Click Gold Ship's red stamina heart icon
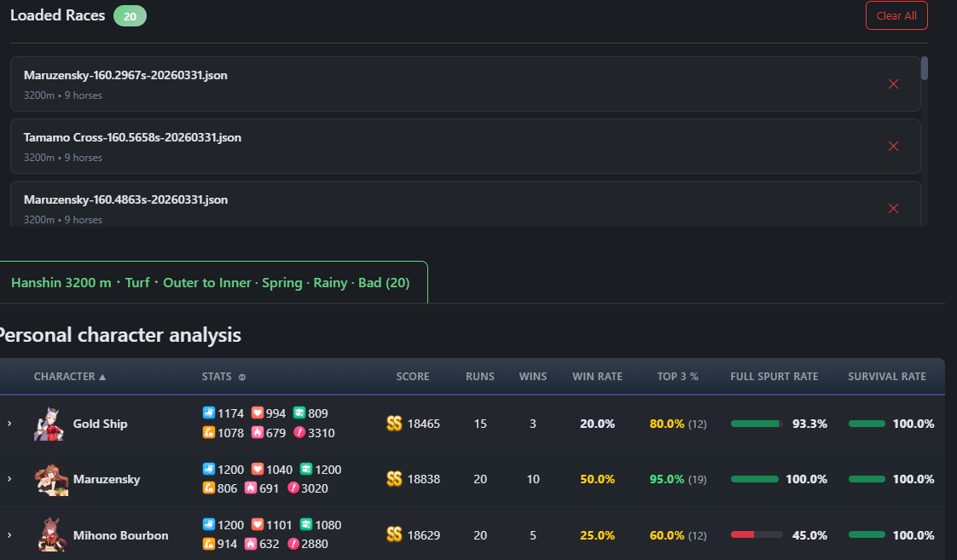The image size is (957, 560). click(x=258, y=413)
